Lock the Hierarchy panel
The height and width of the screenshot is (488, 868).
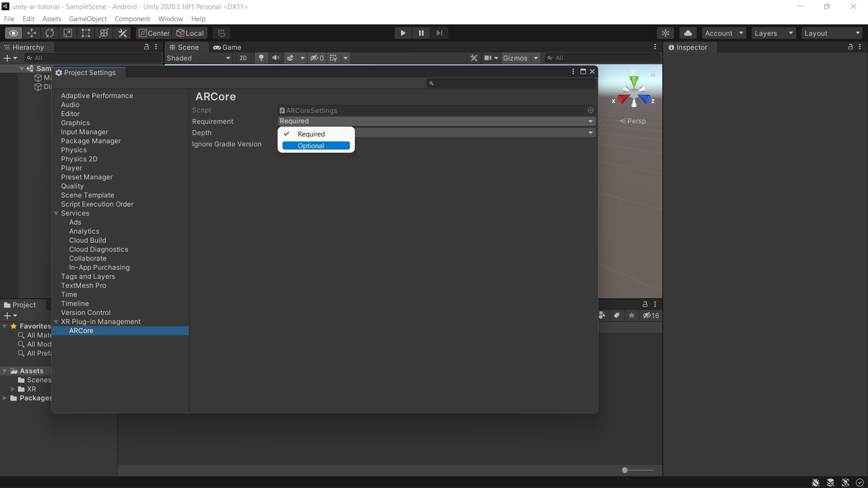click(146, 47)
